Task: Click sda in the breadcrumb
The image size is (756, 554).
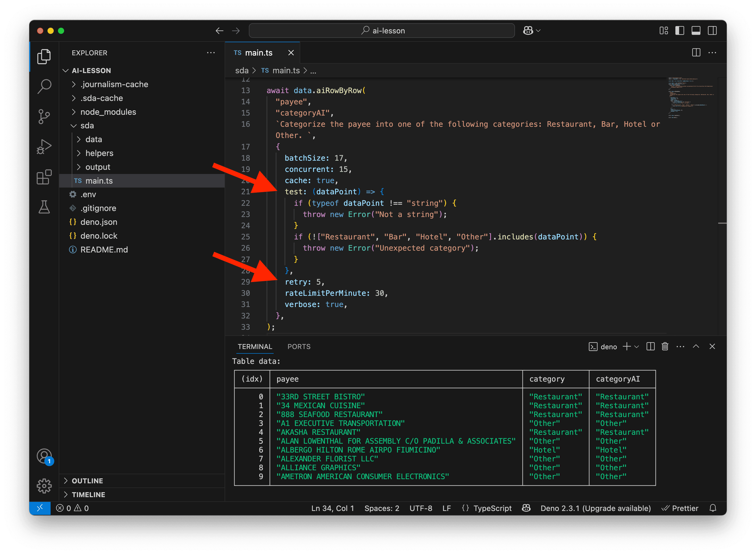Action: (242, 70)
